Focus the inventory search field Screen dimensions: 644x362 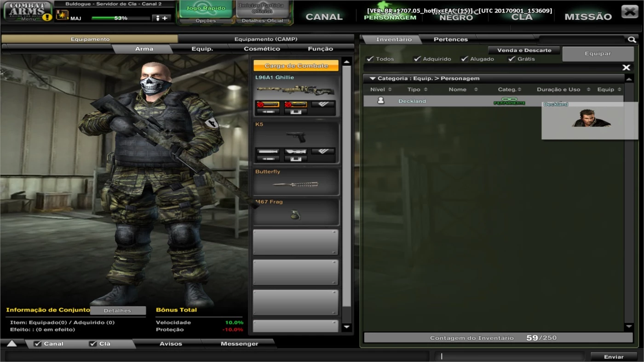583,40
